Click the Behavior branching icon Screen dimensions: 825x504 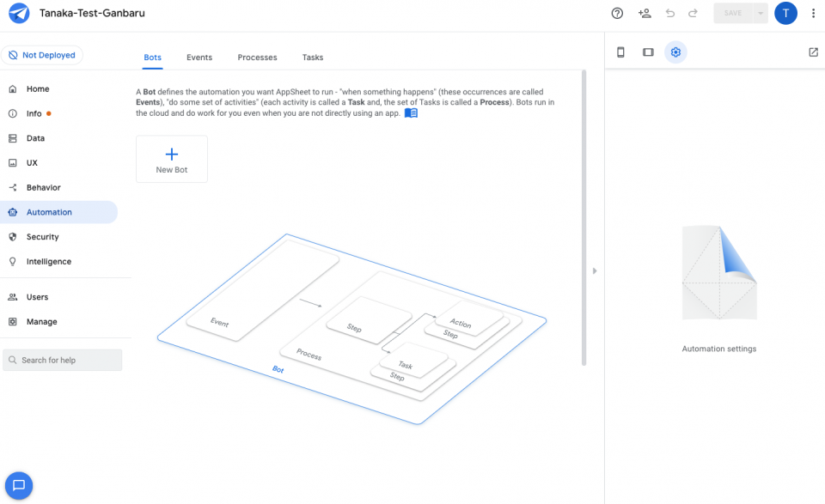[x=13, y=188]
